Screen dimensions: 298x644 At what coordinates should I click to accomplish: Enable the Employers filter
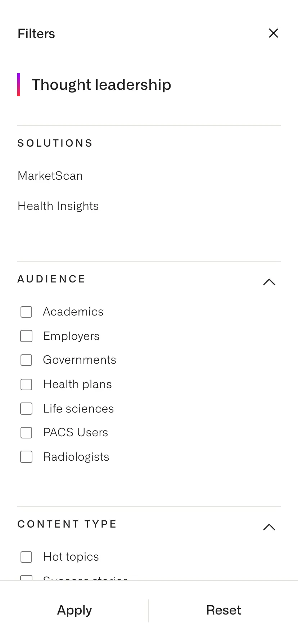click(26, 336)
